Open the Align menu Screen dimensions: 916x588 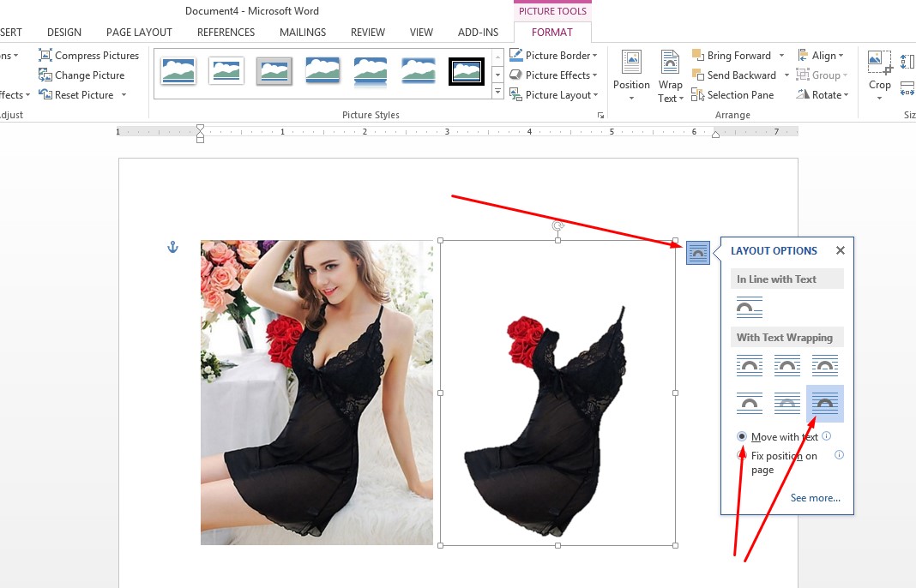(x=820, y=56)
